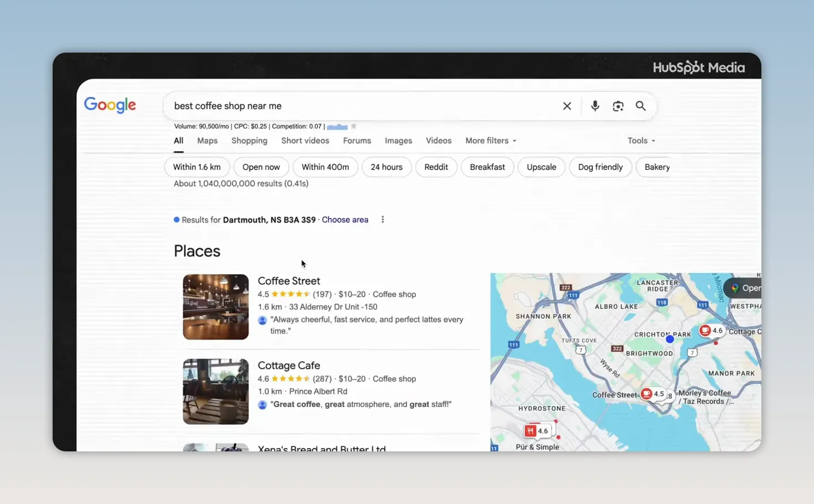Open the Cottage Cafe listing title

tap(288, 366)
